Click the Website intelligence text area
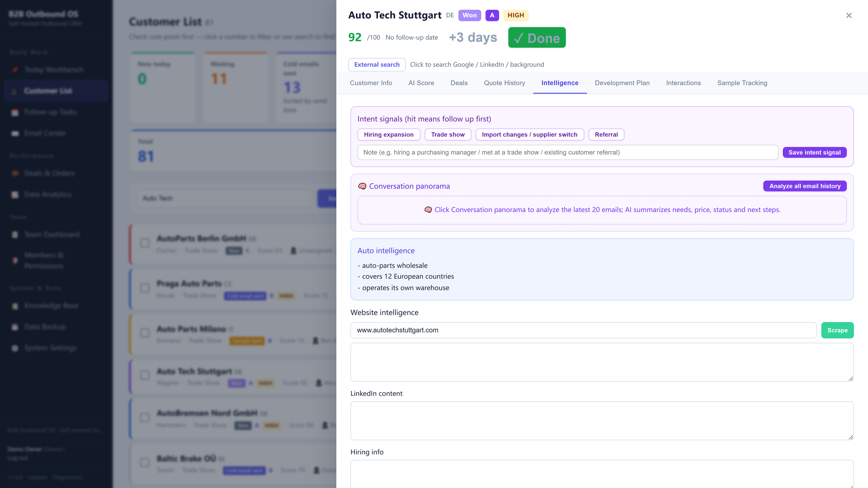 (x=602, y=362)
